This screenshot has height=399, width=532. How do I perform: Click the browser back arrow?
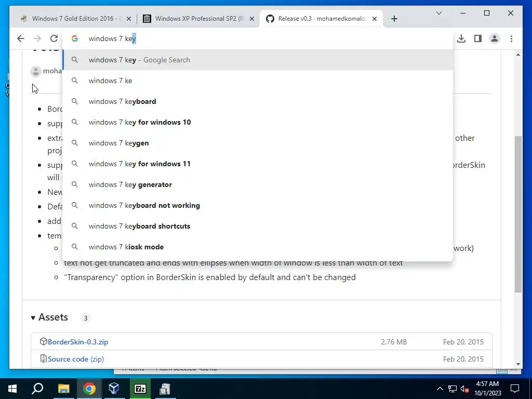point(21,38)
